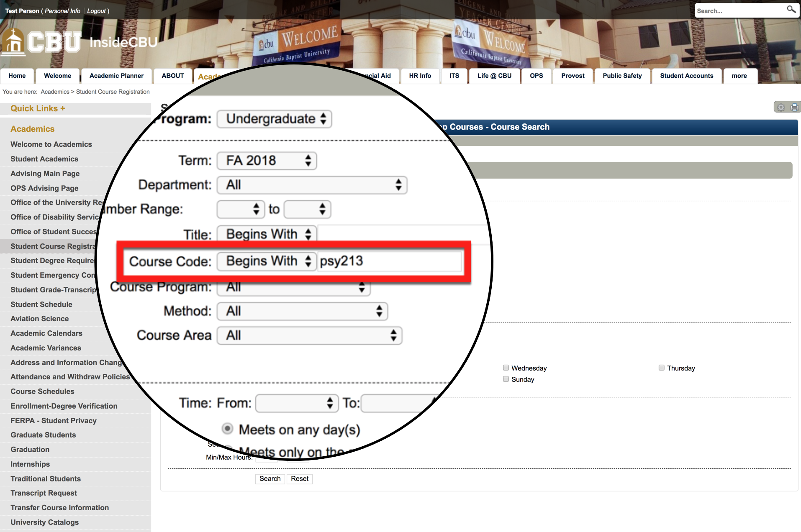Screen dimensions: 801x532
Task: Click the Reset button
Action: (299, 478)
